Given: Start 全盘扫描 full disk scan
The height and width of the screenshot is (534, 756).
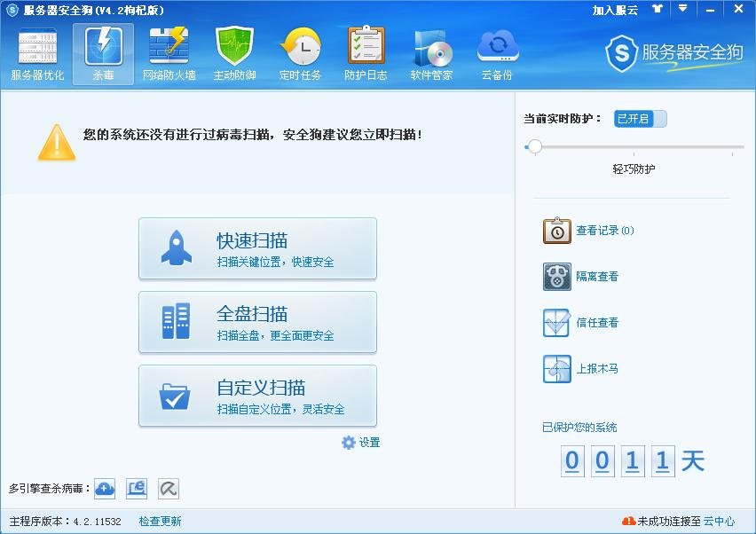Looking at the screenshot, I should 257,322.
